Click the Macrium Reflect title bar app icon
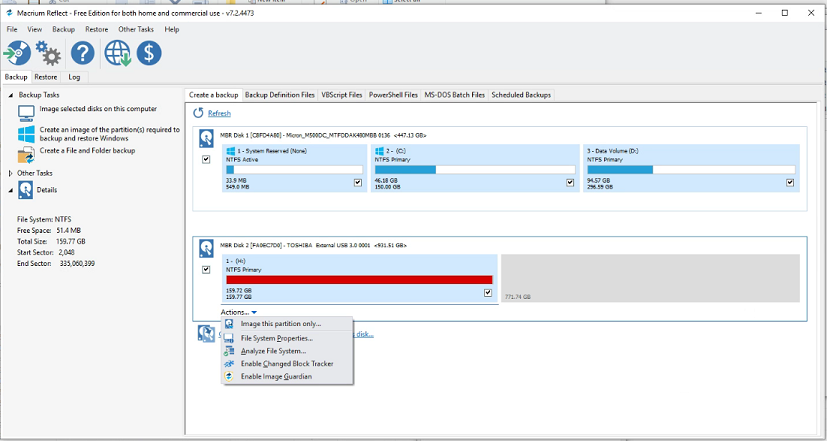827x441 pixels. (x=8, y=13)
